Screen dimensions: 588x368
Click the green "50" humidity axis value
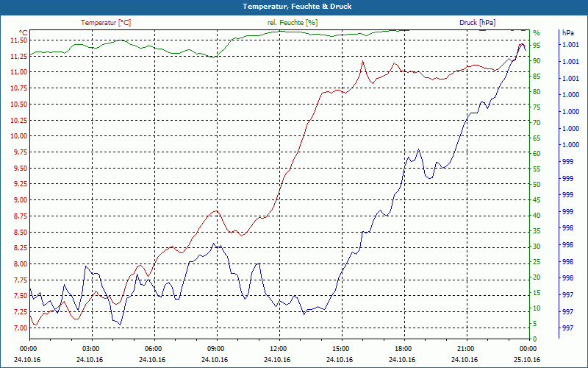tap(537, 185)
